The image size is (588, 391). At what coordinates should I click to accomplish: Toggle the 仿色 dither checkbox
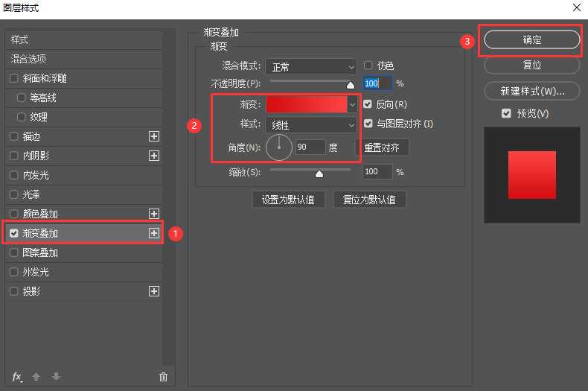368,66
